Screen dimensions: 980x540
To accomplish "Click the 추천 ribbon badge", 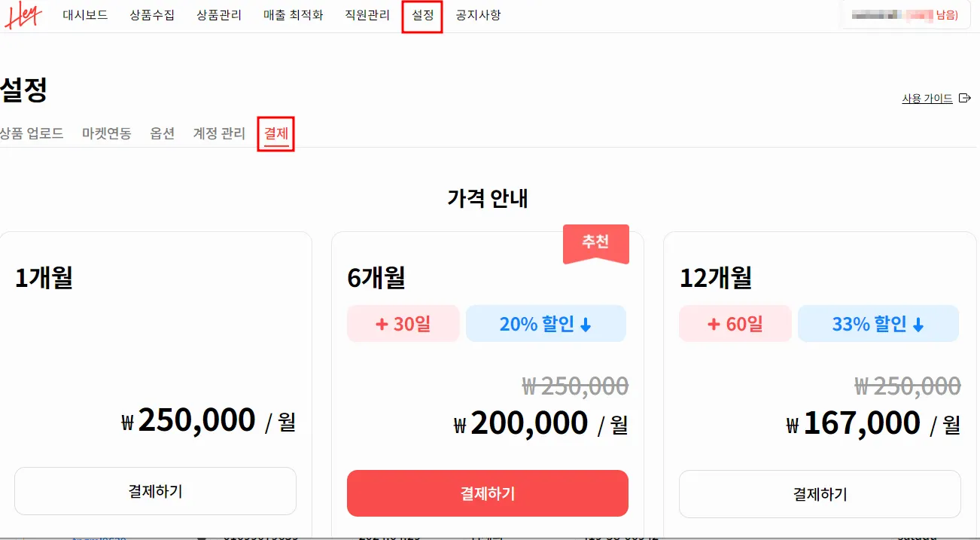I will coord(595,243).
